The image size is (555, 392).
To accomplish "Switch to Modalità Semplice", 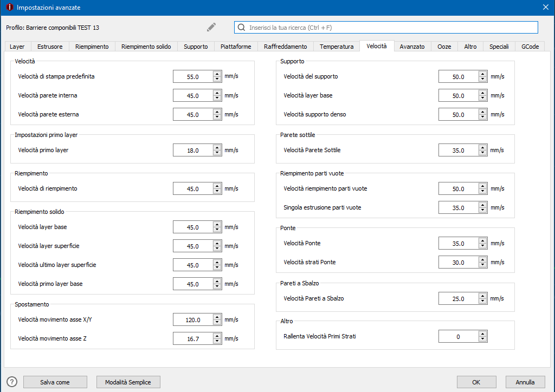I will tap(128, 382).
